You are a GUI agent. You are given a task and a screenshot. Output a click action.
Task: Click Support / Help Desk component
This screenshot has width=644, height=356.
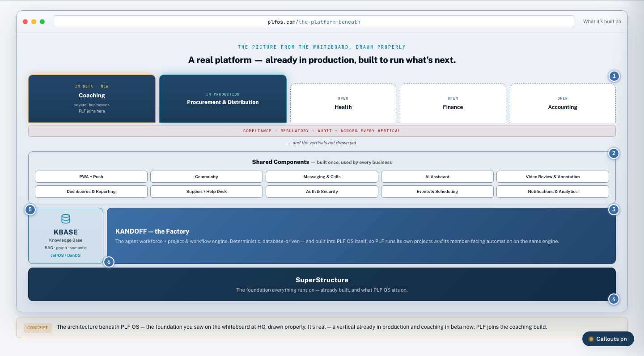pyautogui.click(x=207, y=191)
